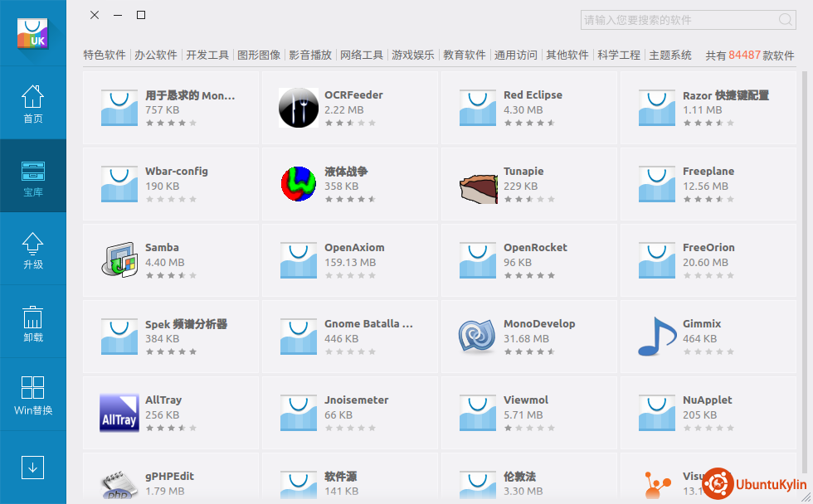Click the MonoDevelop app icon
Viewport: 813px width, 504px height.
tap(477, 337)
